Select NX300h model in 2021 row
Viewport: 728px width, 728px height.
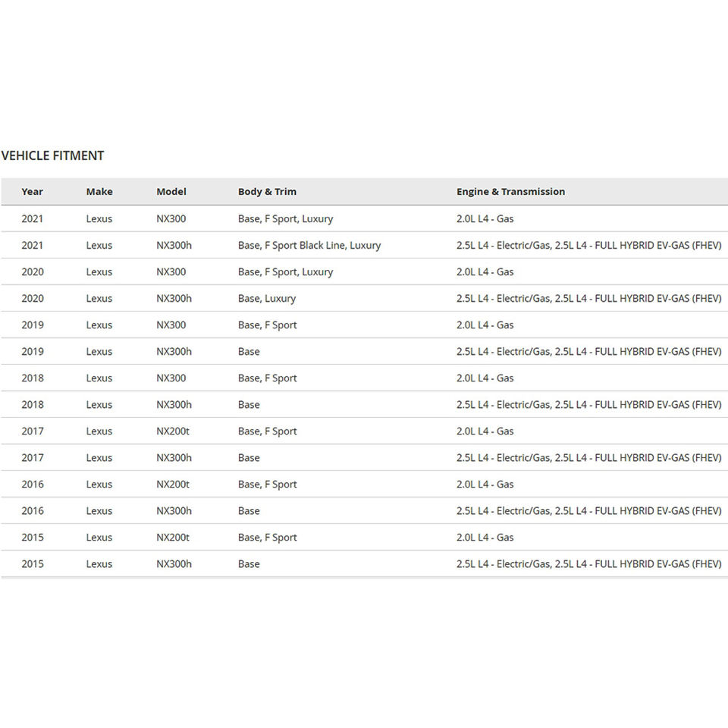174,245
